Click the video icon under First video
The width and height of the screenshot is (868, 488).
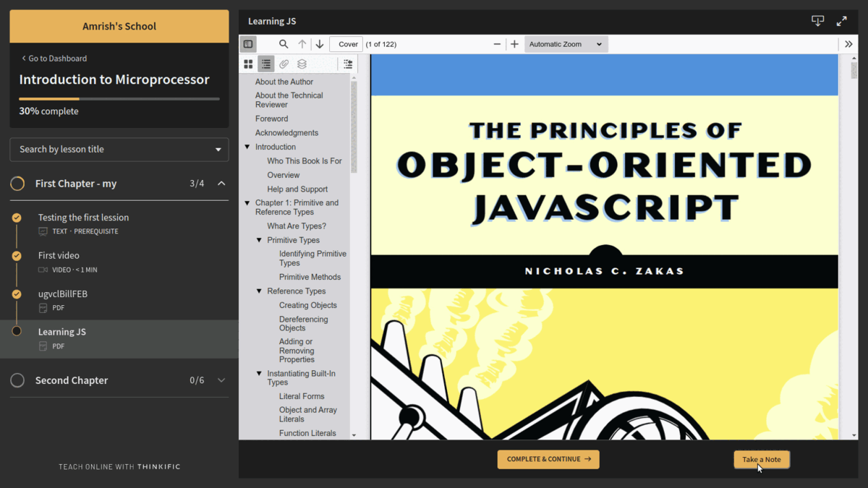tap(43, 270)
